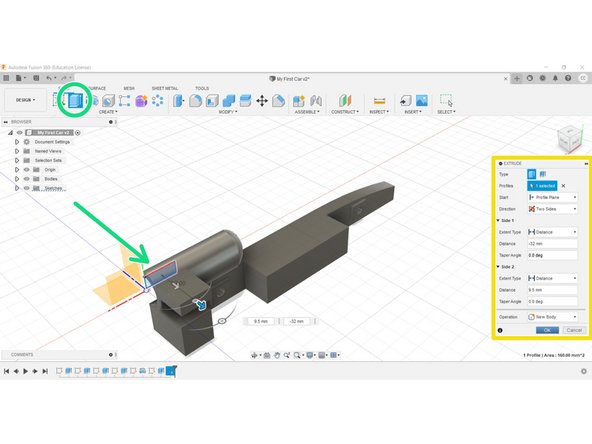This screenshot has width=592, height=444.
Task: Toggle the Sketches folder visibility eye
Action: coord(26,188)
